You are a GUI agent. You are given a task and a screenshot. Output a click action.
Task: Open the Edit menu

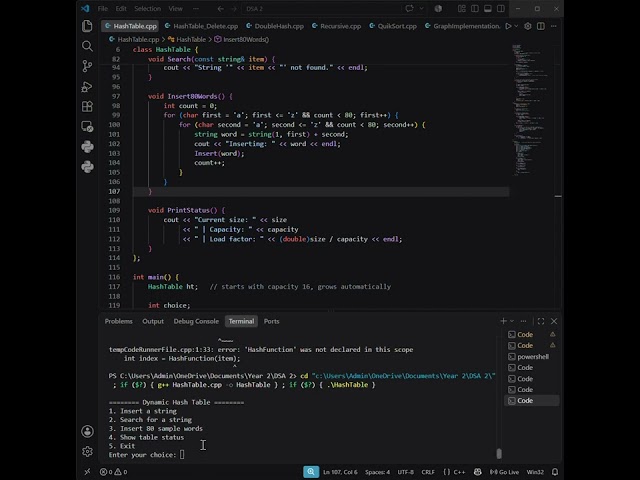pyautogui.click(x=121, y=9)
